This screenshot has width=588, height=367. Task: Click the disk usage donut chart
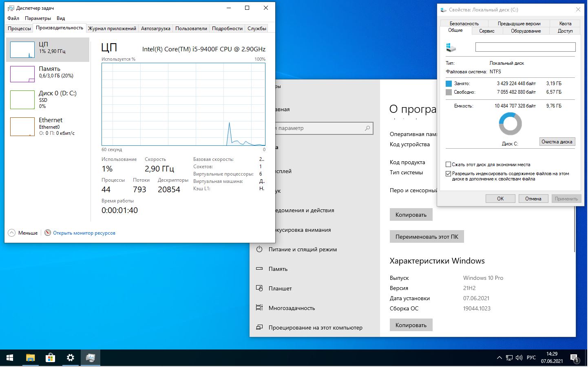click(510, 124)
